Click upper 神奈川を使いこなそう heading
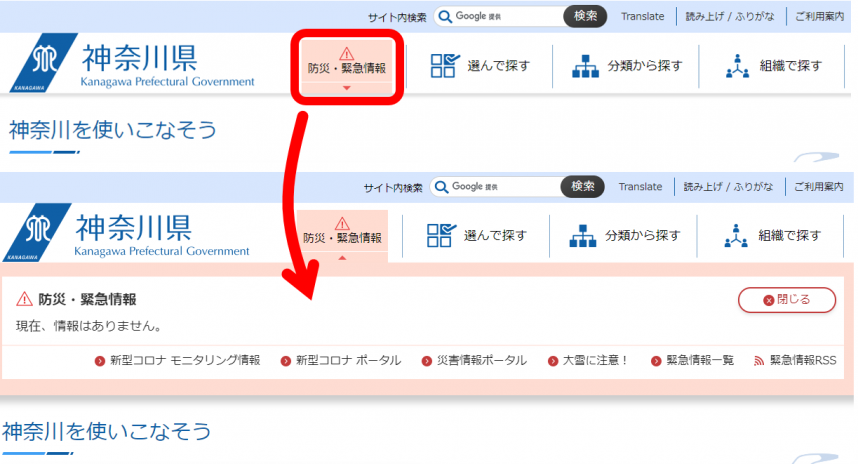Screen dimensions: 858x464 tap(113, 130)
